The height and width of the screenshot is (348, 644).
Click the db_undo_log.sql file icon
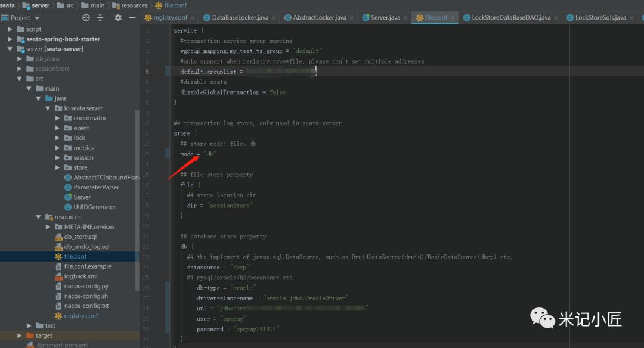[x=58, y=247]
